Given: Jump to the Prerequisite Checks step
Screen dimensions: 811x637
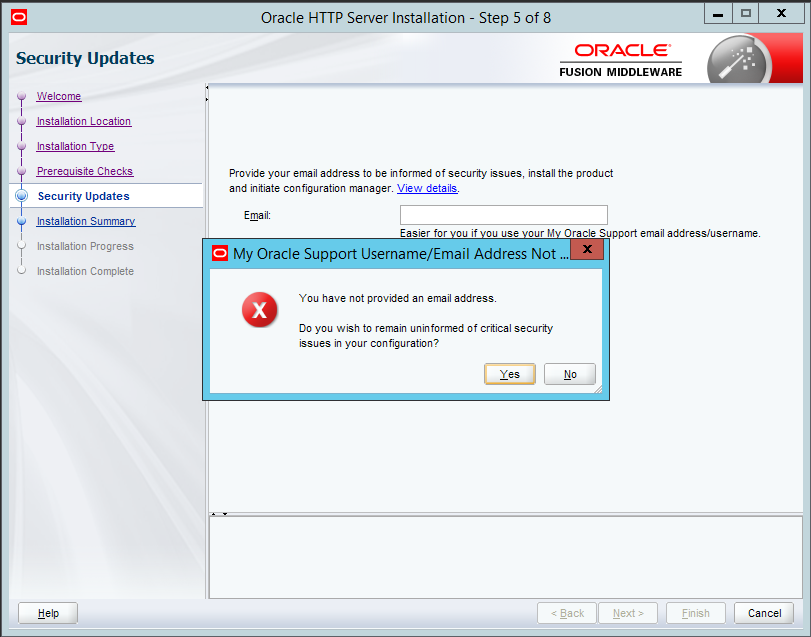Looking at the screenshot, I should [x=85, y=172].
